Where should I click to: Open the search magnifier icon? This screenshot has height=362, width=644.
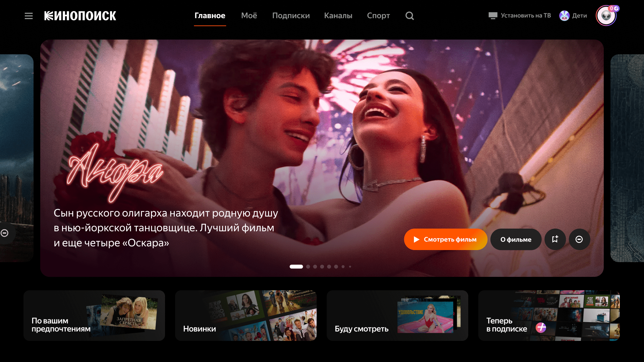tap(410, 16)
